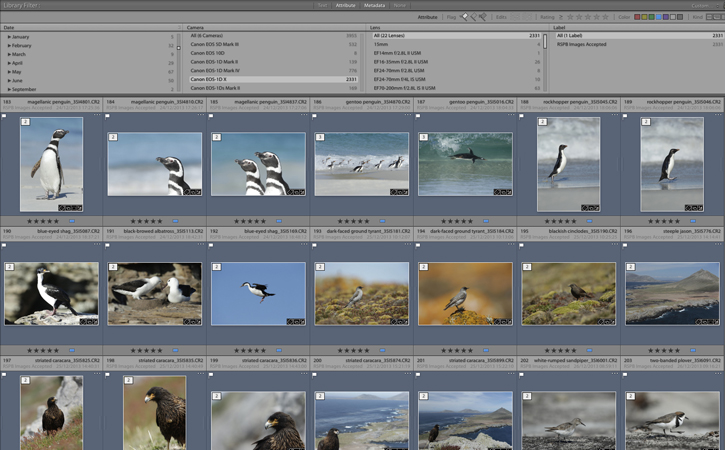Select RSPB Images Accepted label filter

(582, 45)
